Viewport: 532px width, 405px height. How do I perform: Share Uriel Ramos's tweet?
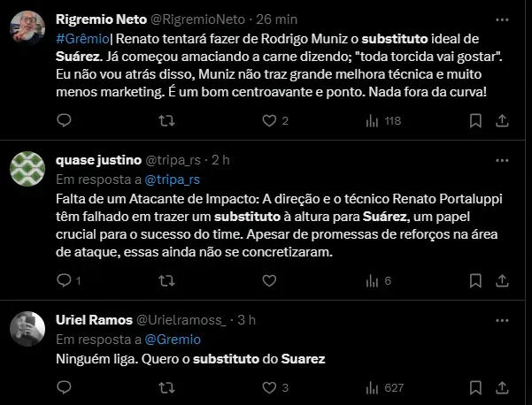click(501, 387)
